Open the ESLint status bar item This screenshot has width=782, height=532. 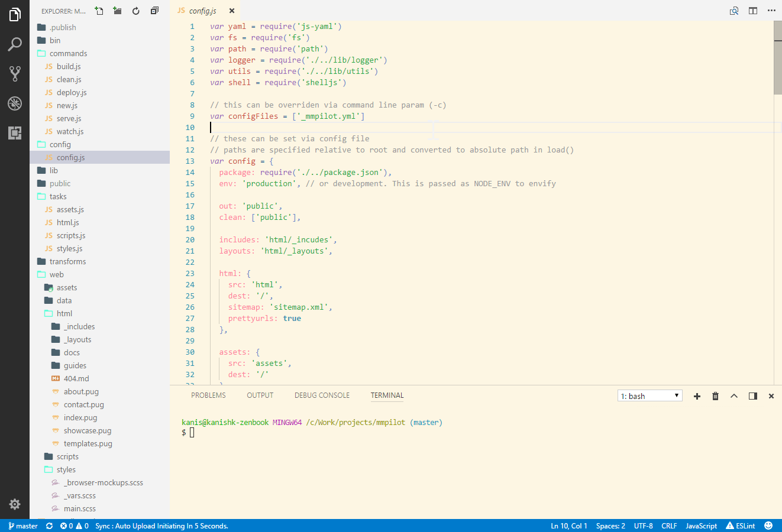(x=740, y=525)
